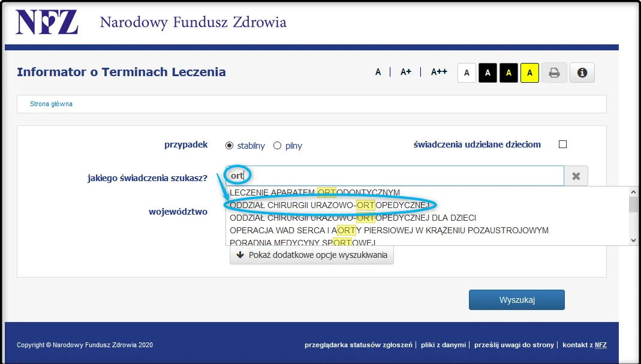641x364 pixels.
Task: Switch to yellow contrast A icon
Action: point(529,72)
